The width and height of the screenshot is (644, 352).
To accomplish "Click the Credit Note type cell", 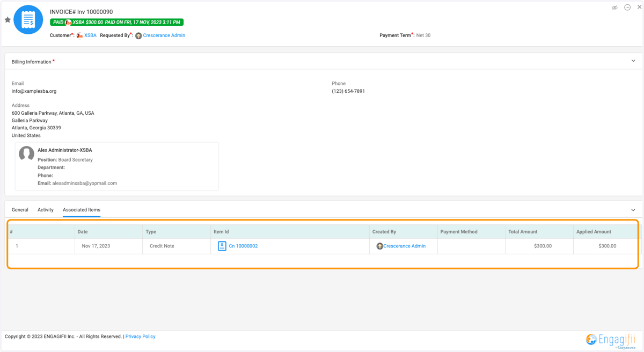I will pyautogui.click(x=177, y=246).
